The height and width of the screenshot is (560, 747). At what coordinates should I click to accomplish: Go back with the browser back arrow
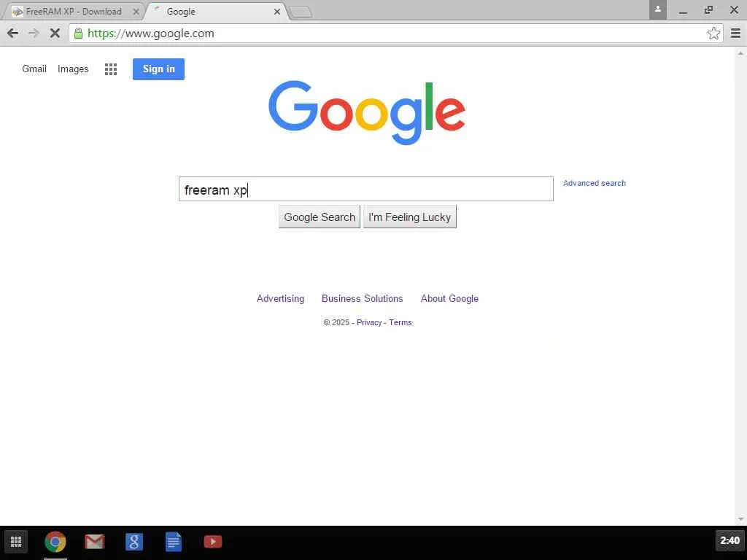(x=13, y=33)
